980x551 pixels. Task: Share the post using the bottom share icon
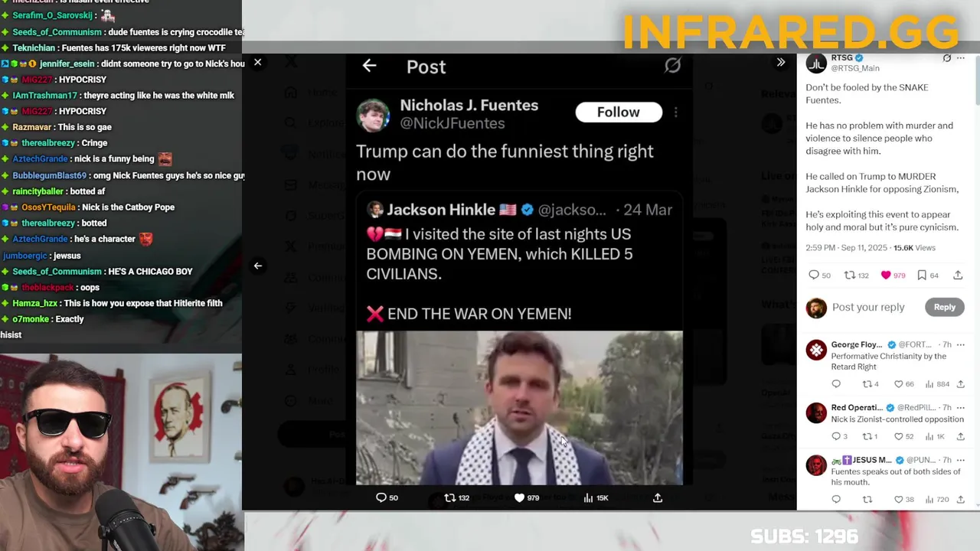657,497
